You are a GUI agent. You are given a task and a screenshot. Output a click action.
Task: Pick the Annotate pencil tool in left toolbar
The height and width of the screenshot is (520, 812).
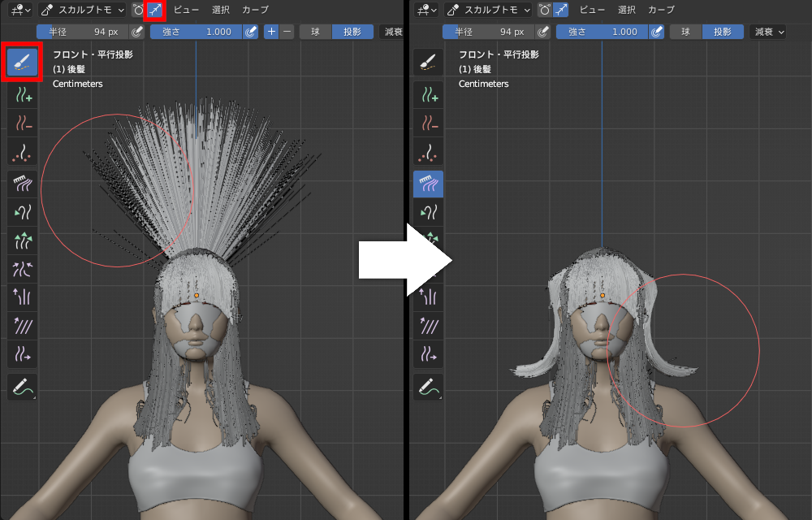23,388
